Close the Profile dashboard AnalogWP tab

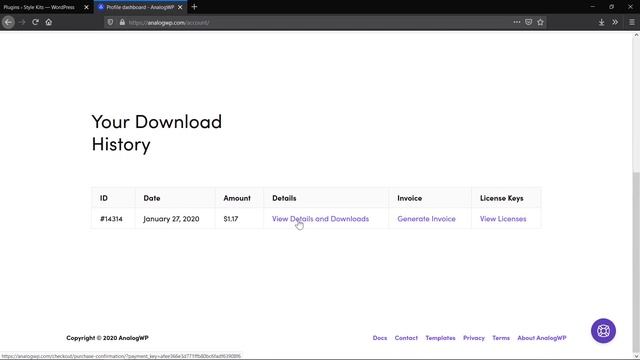pyautogui.click(x=180, y=7)
